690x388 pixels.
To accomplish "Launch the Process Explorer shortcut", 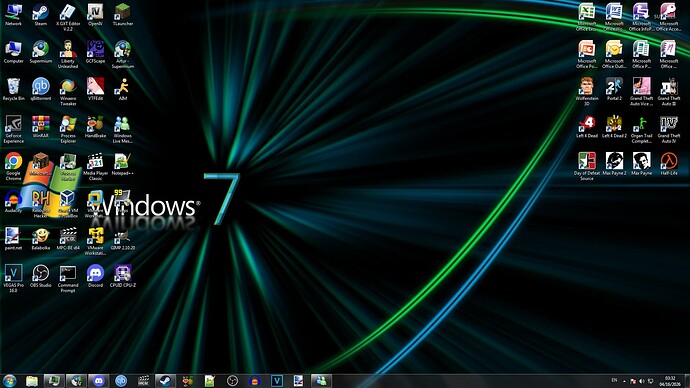I will pos(68,129).
